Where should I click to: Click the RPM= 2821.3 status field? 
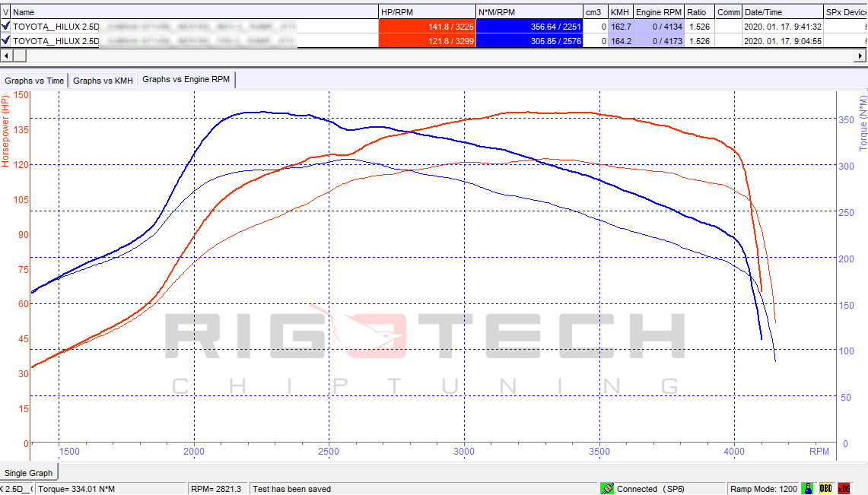tap(218, 489)
